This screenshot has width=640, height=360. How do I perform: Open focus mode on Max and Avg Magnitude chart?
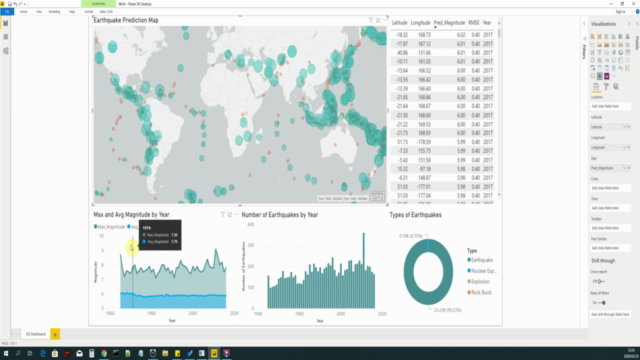[230, 214]
